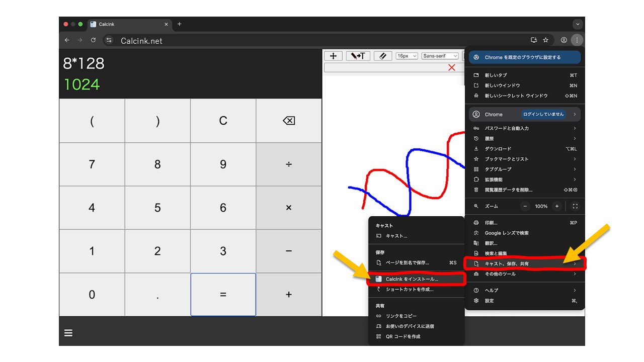Open the profile avatar icon in toolbar
The image size is (644, 362).
pyautogui.click(x=564, y=40)
